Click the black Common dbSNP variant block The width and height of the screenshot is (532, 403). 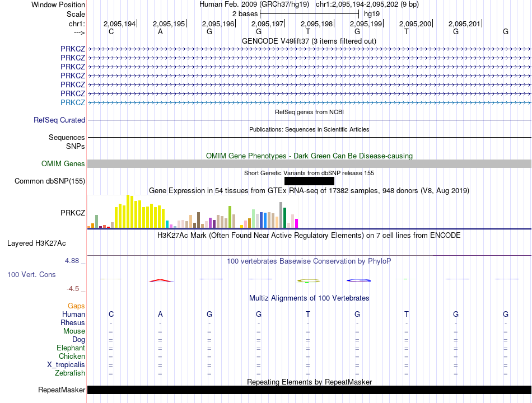pos(309,181)
